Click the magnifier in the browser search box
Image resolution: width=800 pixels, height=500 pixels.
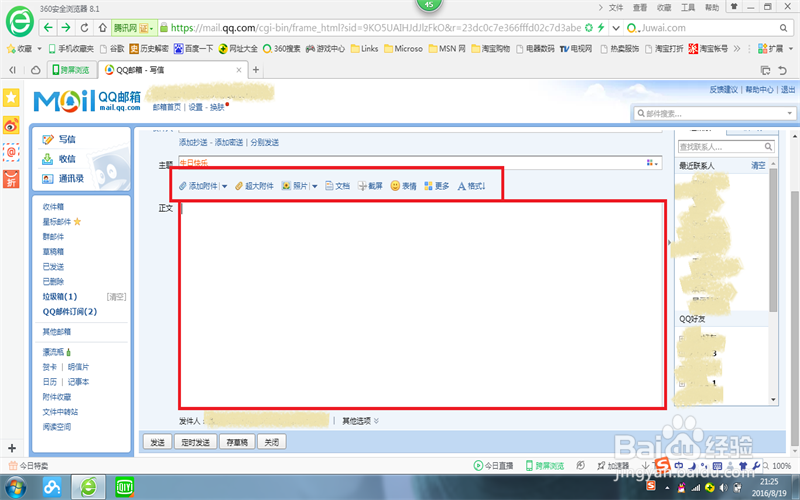[783, 28]
